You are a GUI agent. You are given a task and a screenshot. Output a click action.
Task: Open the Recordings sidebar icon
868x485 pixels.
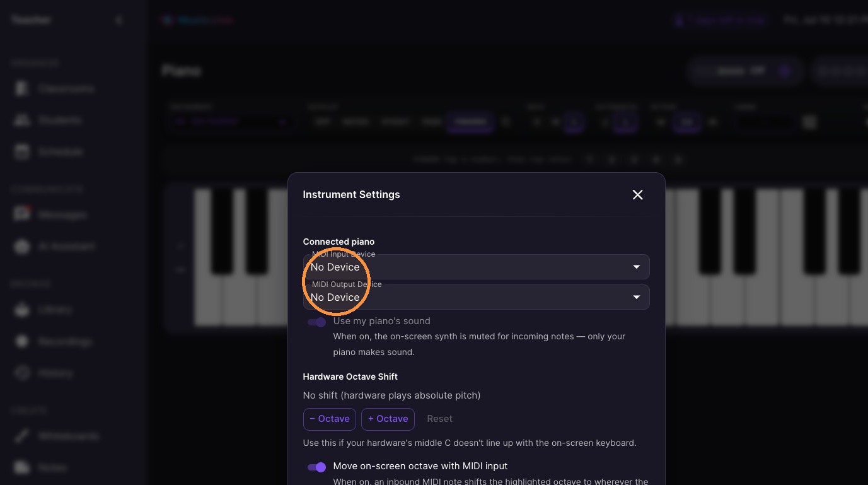point(22,341)
